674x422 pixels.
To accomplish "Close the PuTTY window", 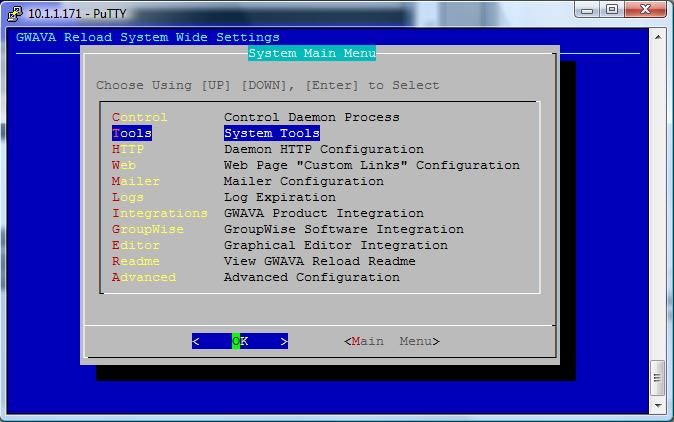I will point(646,9).
